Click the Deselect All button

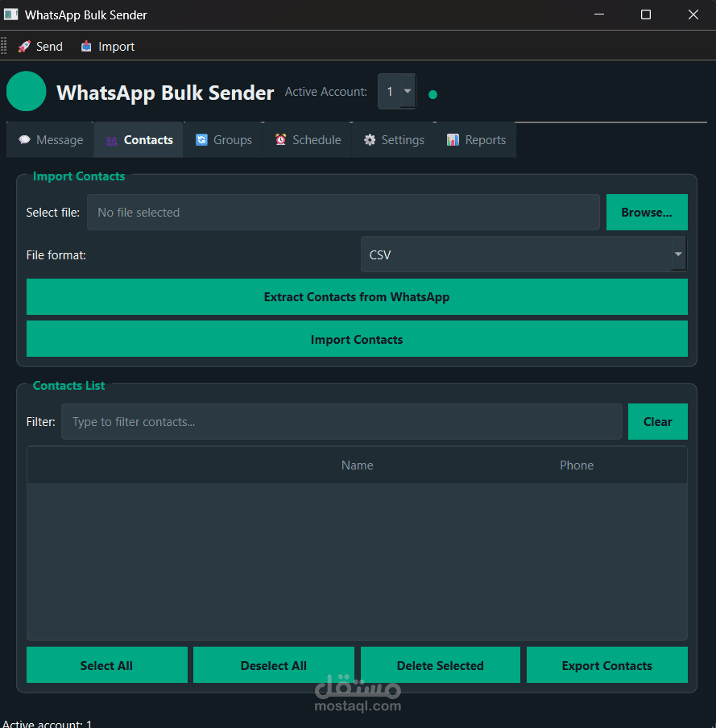[x=274, y=665]
